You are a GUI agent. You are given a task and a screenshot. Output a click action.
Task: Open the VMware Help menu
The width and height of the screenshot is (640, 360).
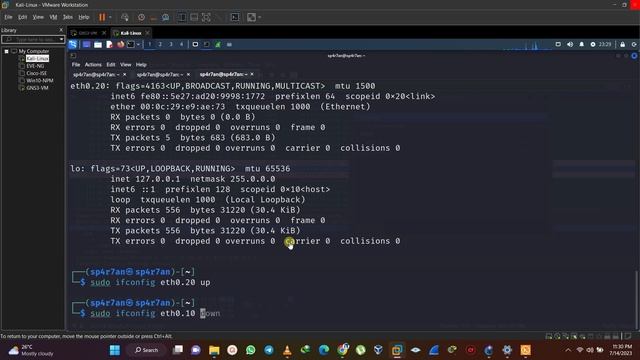pyautogui.click(x=84, y=17)
